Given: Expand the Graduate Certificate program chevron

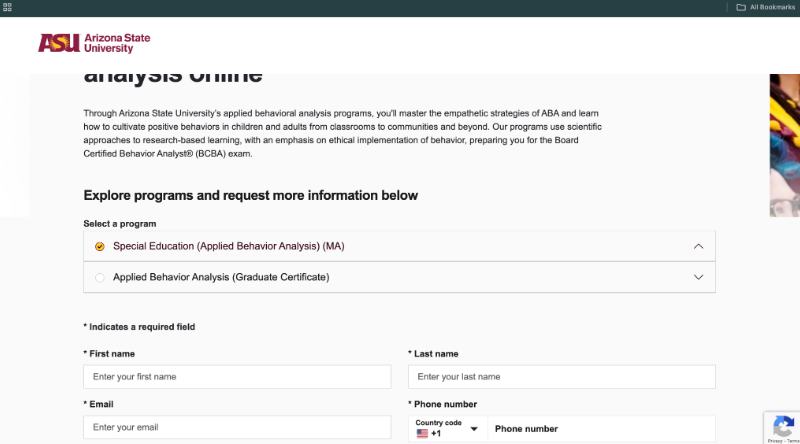Looking at the screenshot, I should 698,277.
